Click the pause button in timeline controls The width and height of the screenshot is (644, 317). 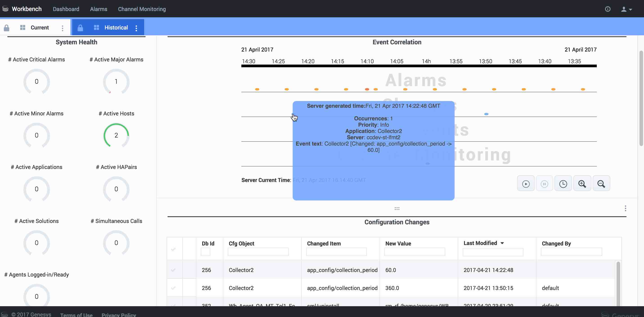coord(544,184)
